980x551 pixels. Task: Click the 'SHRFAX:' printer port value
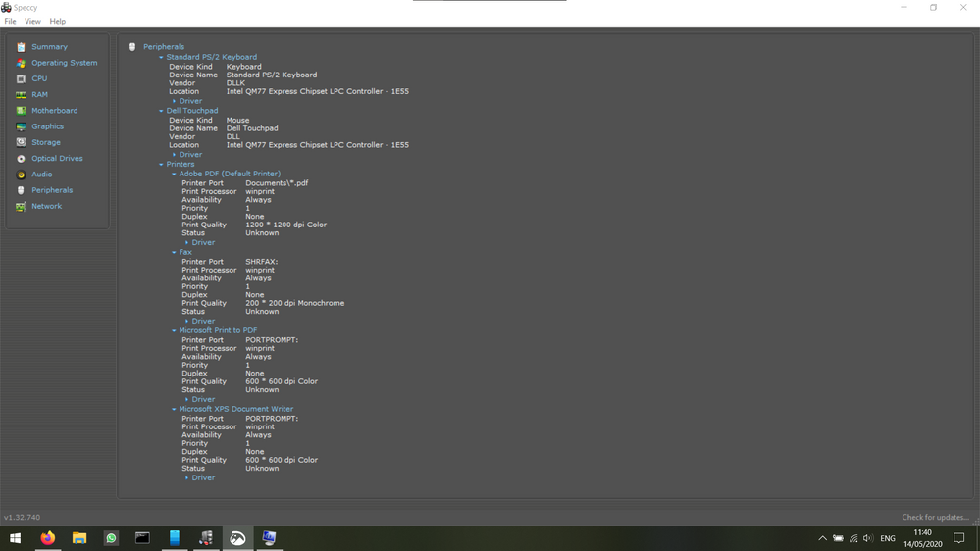[261, 262]
